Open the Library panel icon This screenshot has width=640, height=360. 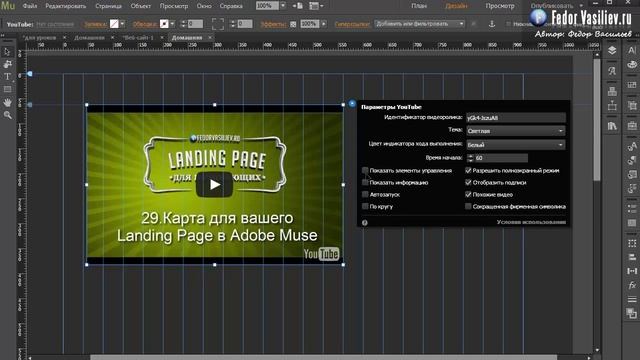pos(612,126)
